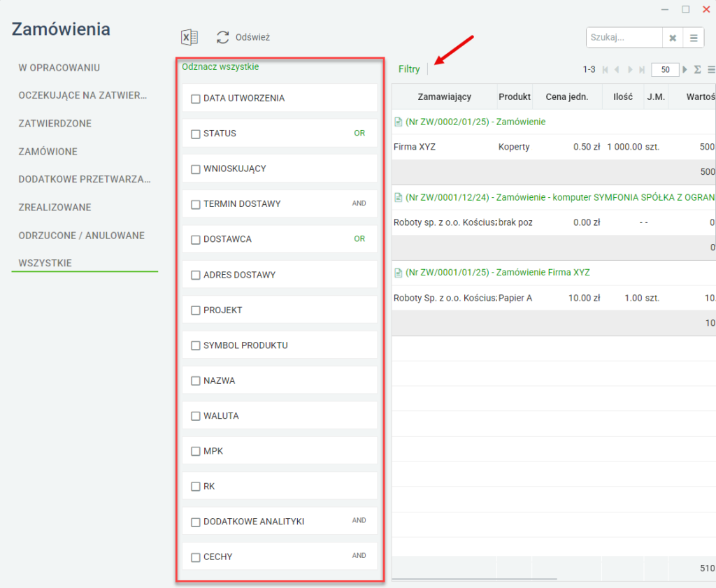Toggle the AND operator on CECHY filter
Screen dimensions: 716x588
359,555
